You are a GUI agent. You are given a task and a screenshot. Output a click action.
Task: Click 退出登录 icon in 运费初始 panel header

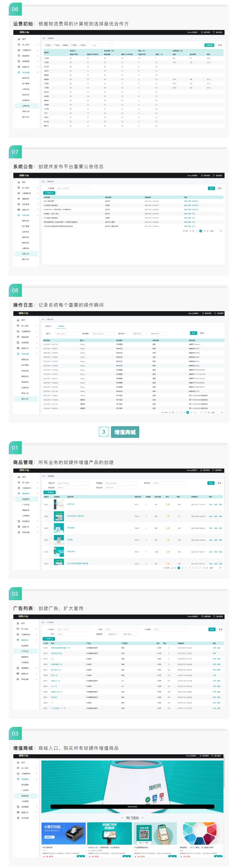coord(214,32)
